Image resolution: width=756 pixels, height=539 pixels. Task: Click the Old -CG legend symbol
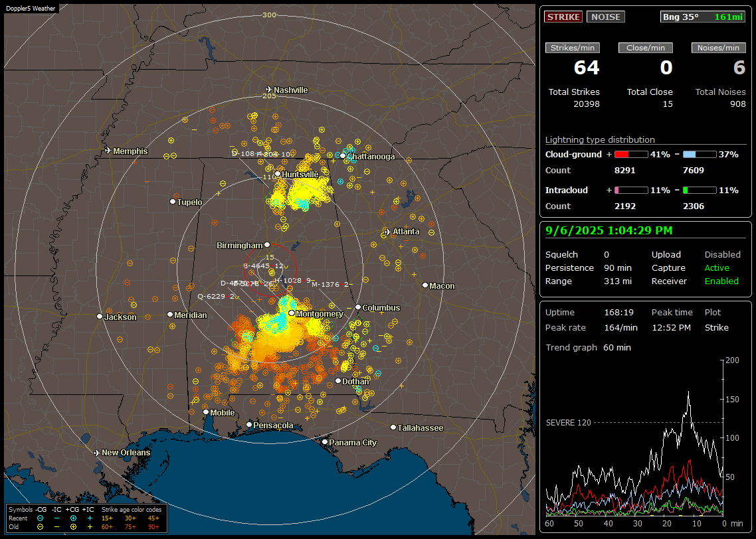click(x=40, y=527)
